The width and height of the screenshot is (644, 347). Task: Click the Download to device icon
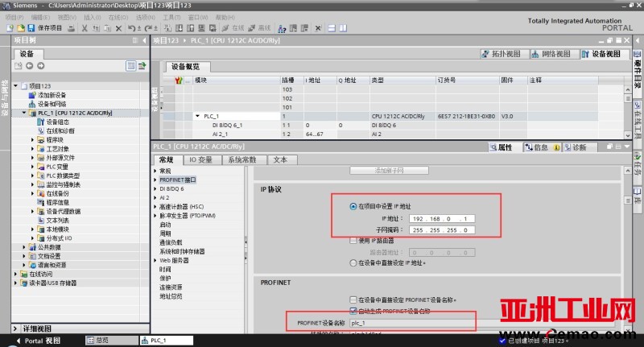coord(179,28)
